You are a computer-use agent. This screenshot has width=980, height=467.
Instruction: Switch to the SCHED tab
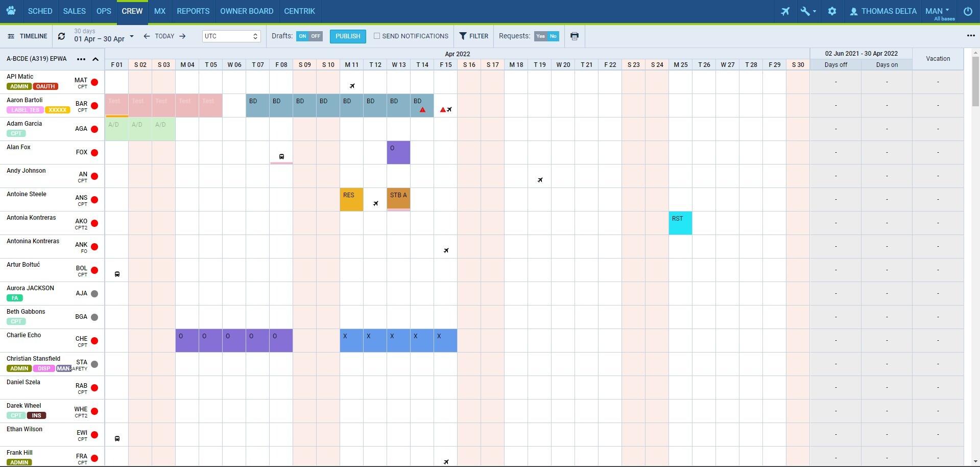coord(40,11)
